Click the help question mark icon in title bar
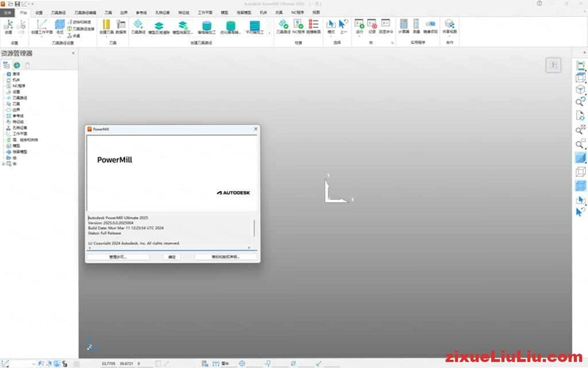 tap(539, 4)
